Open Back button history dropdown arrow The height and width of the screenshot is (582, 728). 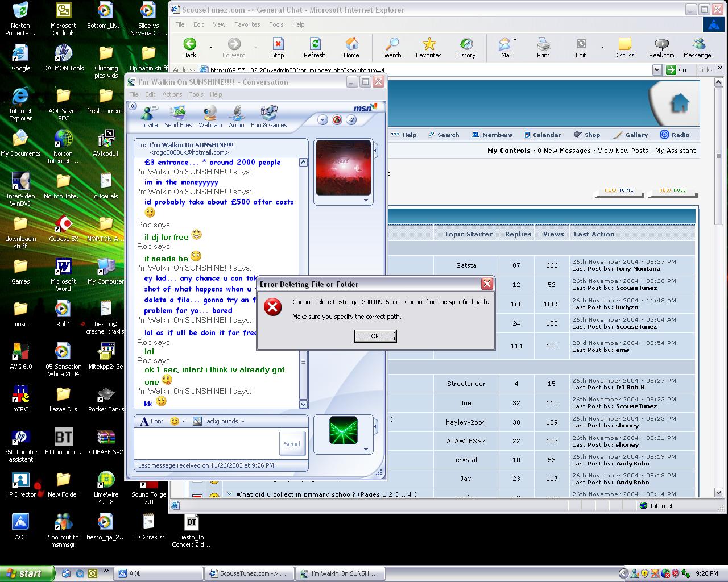click(211, 48)
